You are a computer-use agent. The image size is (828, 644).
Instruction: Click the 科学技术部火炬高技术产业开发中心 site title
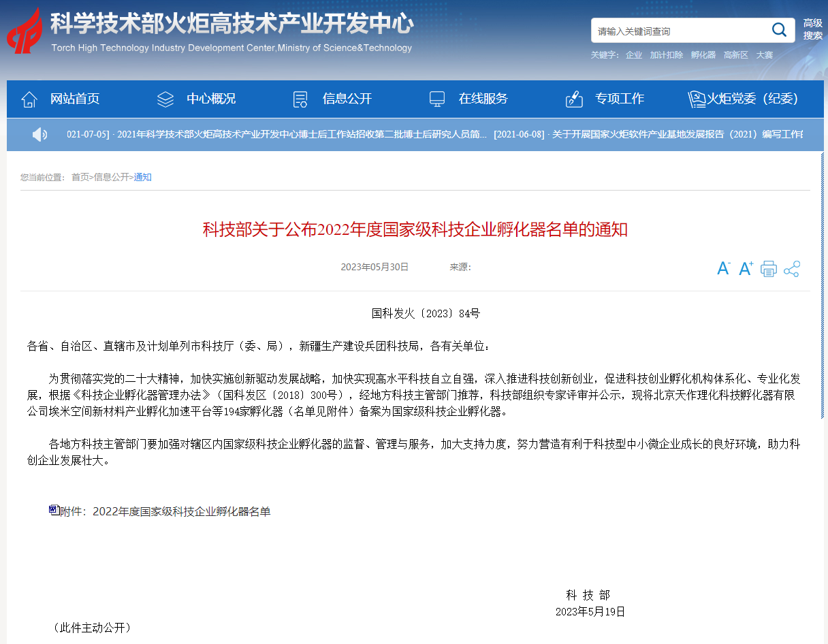pos(232,24)
